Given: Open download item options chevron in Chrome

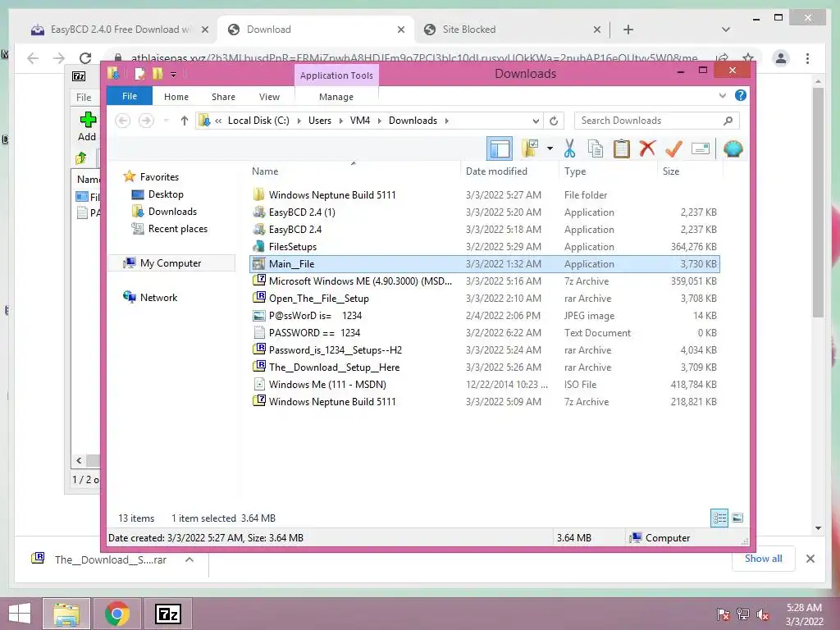Looking at the screenshot, I should point(189,559).
